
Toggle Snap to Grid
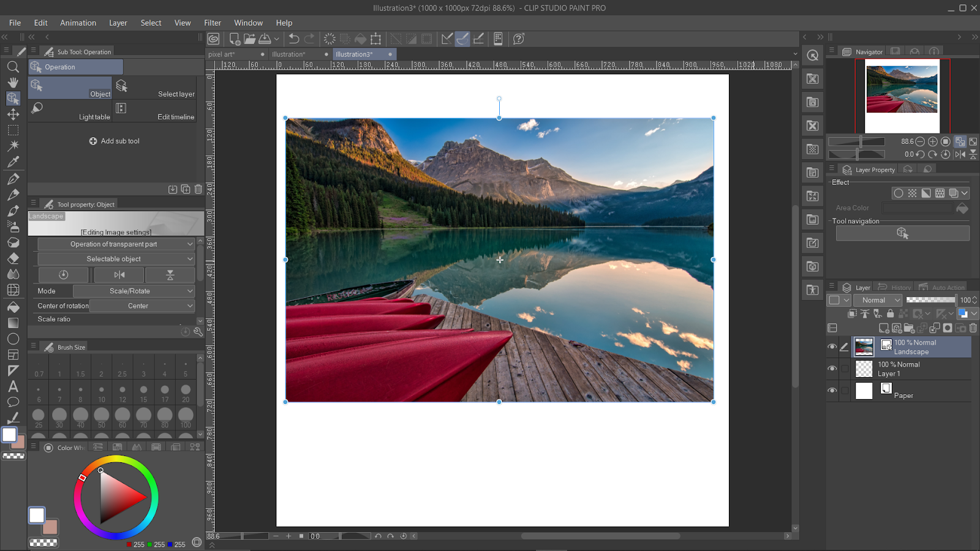pyautogui.click(x=479, y=39)
